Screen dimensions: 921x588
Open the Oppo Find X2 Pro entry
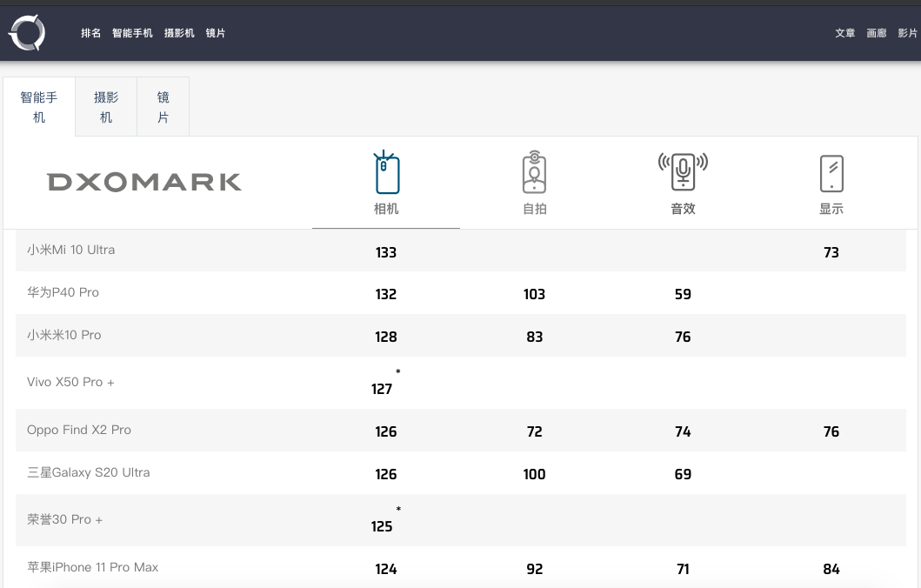[x=79, y=430]
